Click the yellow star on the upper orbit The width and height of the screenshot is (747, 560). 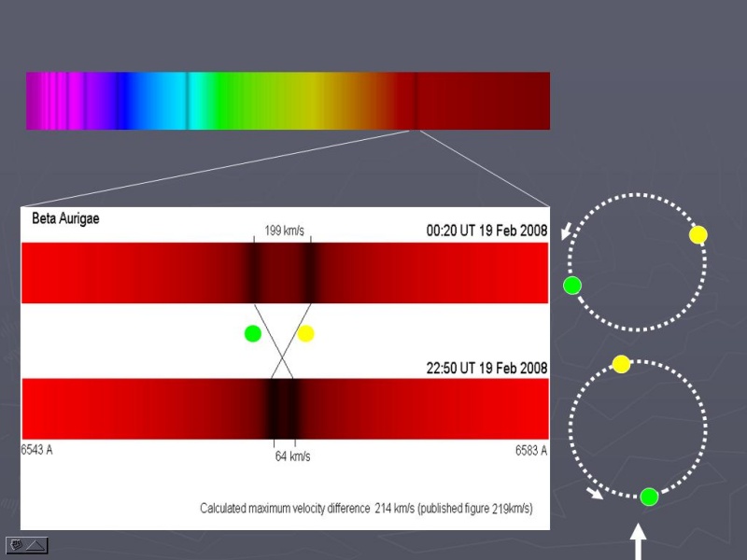coord(698,235)
